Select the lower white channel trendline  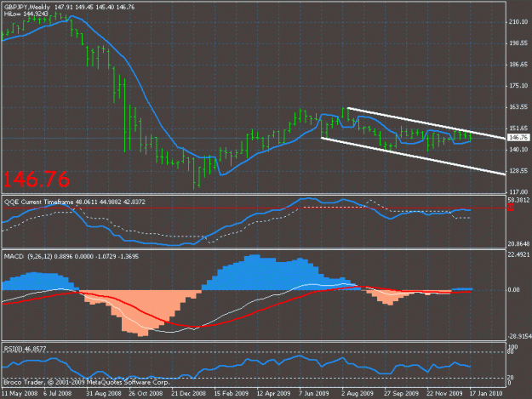(413, 157)
